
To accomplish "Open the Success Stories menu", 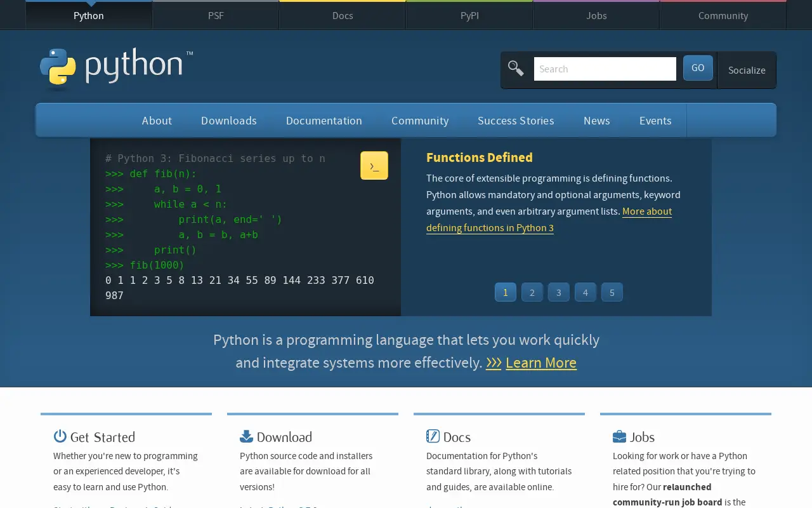I will (x=516, y=121).
